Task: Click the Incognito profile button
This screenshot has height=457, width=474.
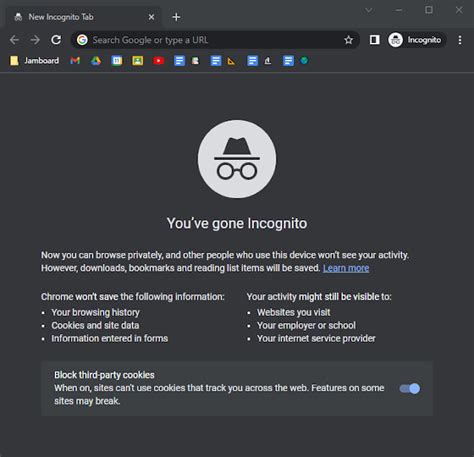Action: (417, 40)
